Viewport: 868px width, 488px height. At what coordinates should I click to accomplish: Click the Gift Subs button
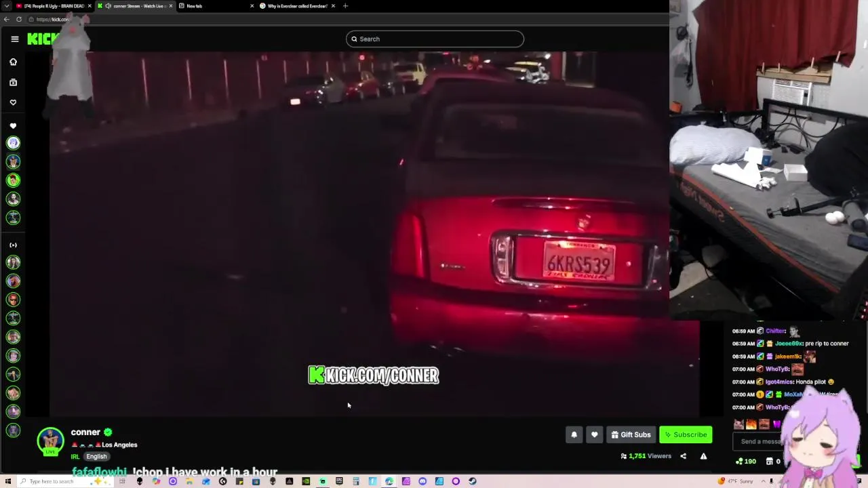[631, 434]
